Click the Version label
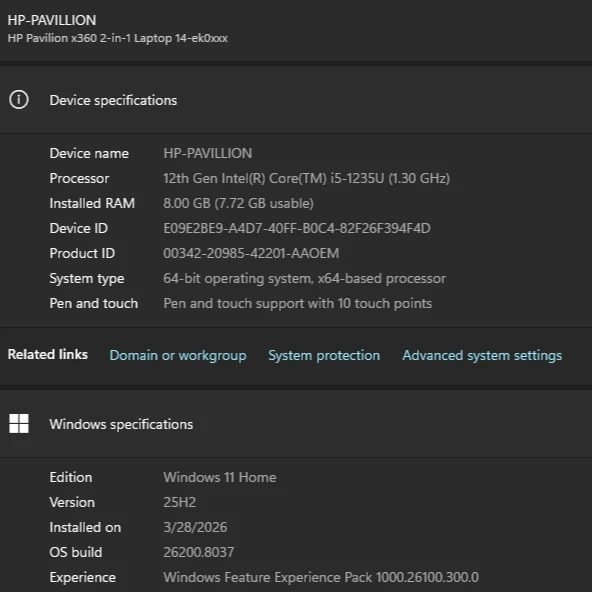592x592 pixels. tap(72, 502)
